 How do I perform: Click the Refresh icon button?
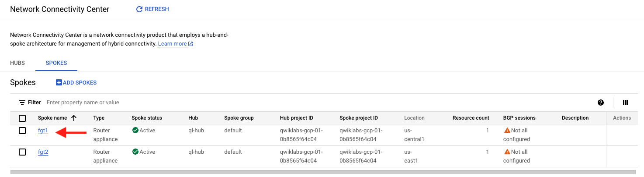pyautogui.click(x=139, y=9)
